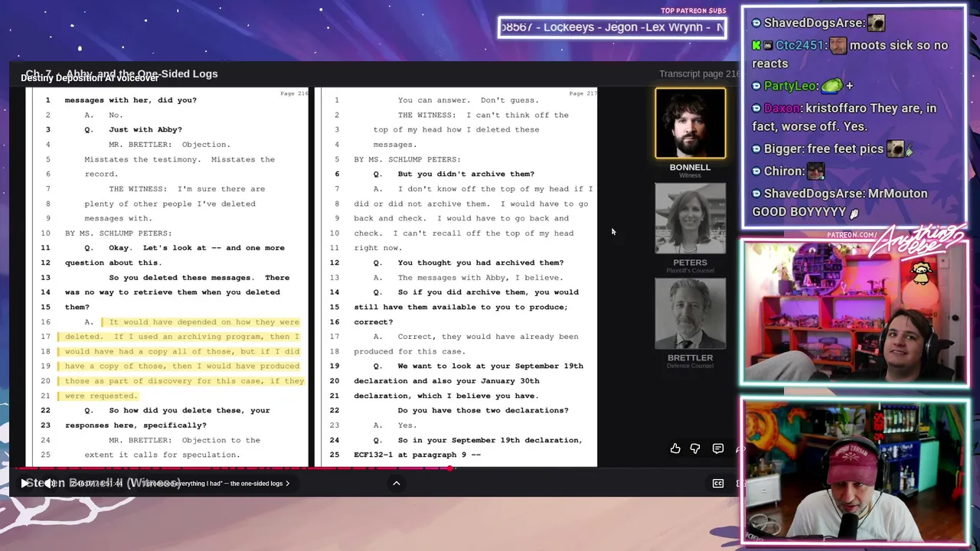Click the top streamer webcam feed
980x551 pixels.
pyautogui.click(x=854, y=312)
